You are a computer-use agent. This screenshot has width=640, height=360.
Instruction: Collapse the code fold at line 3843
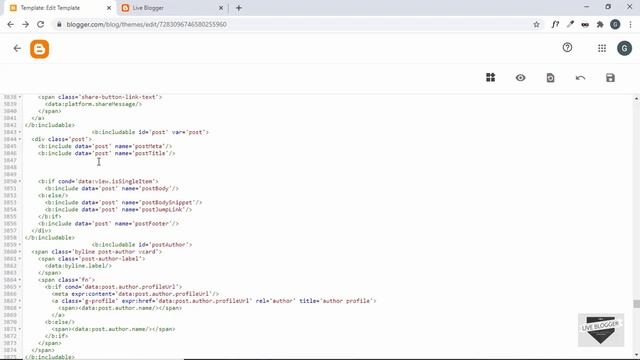(20, 132)
